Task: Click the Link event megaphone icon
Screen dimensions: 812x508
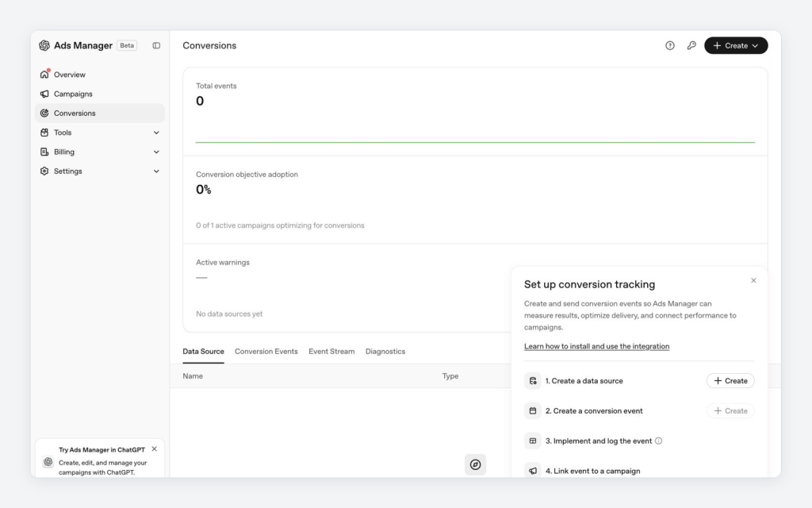Action: pyautogui.click(x=533, y=471)
